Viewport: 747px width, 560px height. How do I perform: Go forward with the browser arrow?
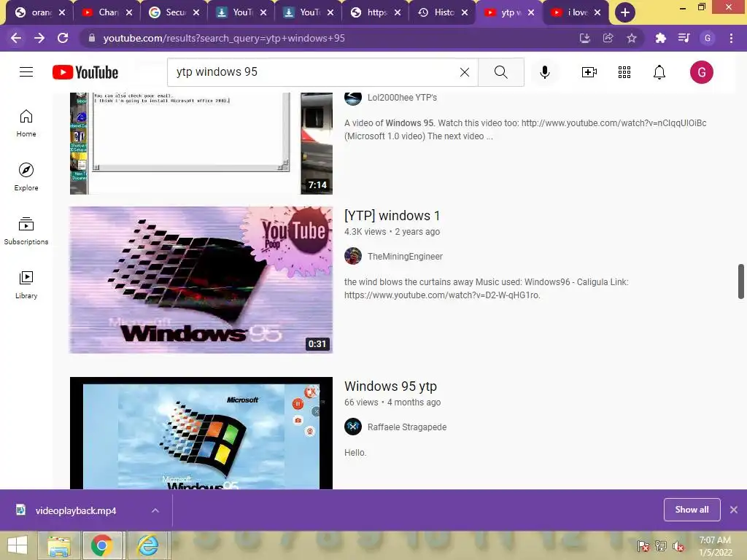point(39,38)
